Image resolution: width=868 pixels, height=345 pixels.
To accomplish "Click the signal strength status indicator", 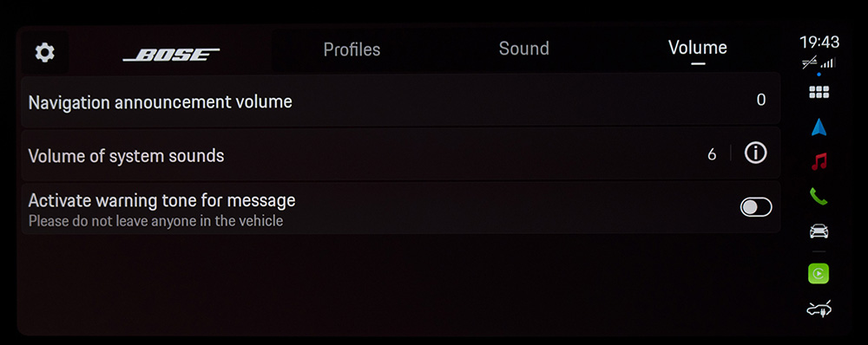I will [828, 63].
